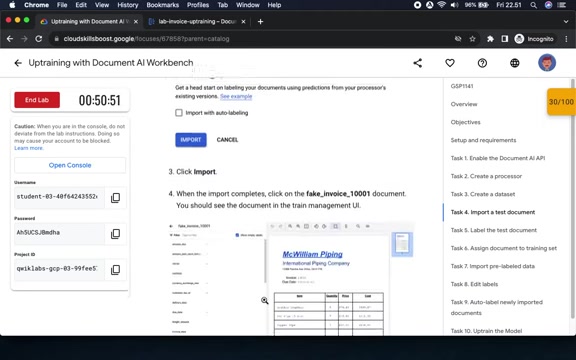Screen dimensions: 576x360
Task: Open the File menu
Action: [x=62, y=5]
